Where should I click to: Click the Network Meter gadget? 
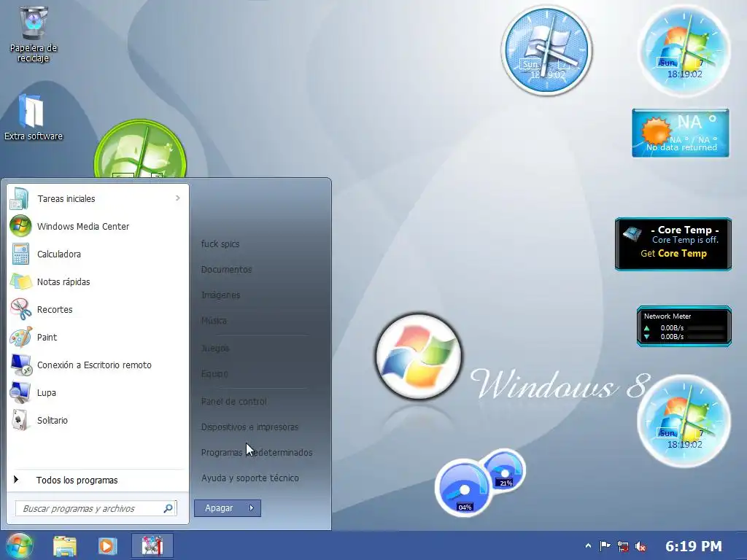click(x=684, y=326)
